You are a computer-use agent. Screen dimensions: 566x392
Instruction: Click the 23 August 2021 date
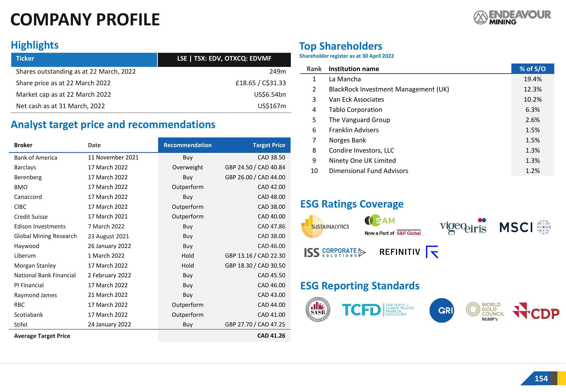108,236
